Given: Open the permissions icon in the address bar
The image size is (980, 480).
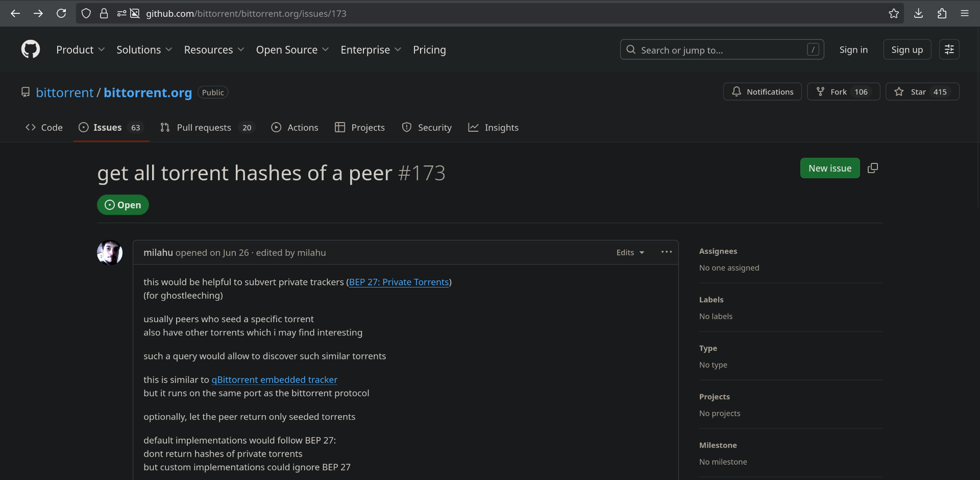Looking at the screenshot, I should (x=121, y=13).
